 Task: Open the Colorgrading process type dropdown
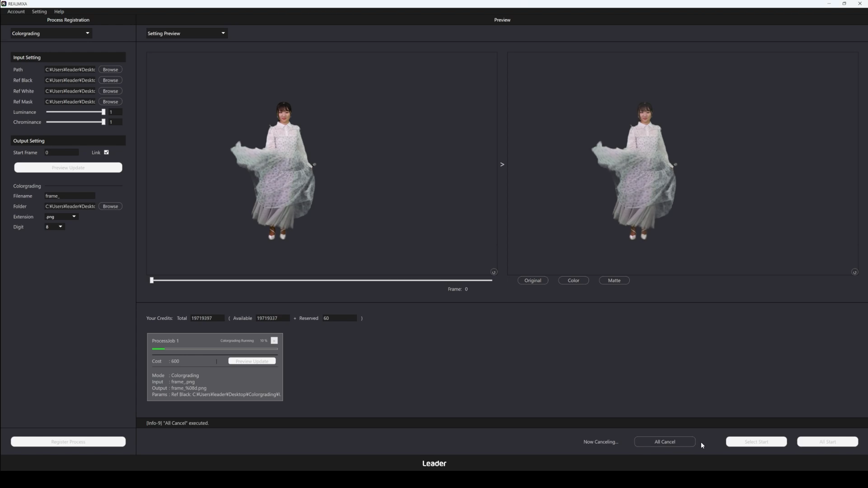[x=52, y=33]
